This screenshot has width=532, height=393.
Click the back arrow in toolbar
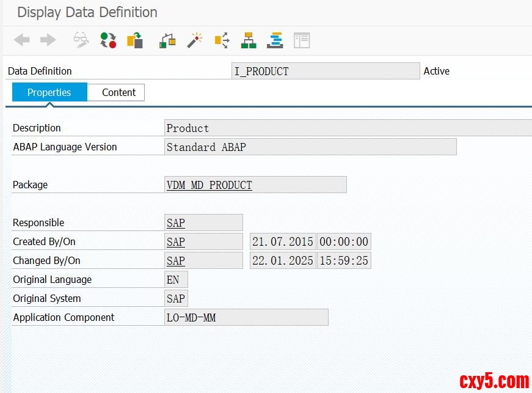[22, 40]
